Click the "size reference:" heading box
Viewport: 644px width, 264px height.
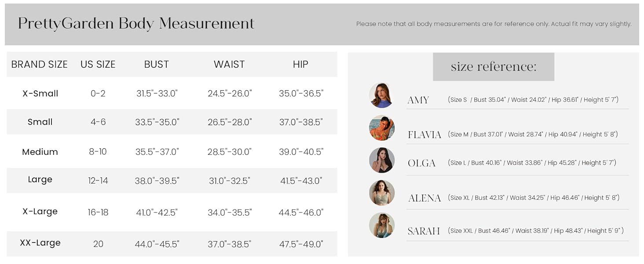coord(493,67)
